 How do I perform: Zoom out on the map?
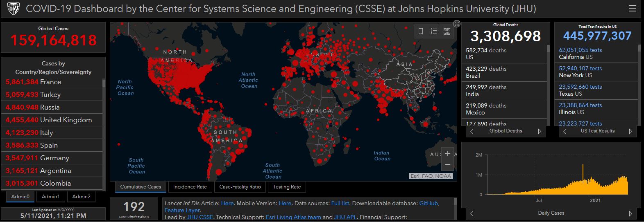pos(447,164)
